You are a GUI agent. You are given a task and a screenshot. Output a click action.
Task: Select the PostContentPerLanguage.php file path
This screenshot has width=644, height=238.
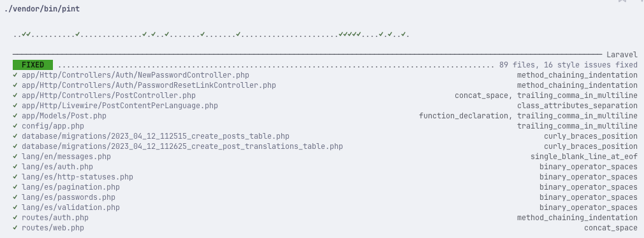click(x=119, y=106)
